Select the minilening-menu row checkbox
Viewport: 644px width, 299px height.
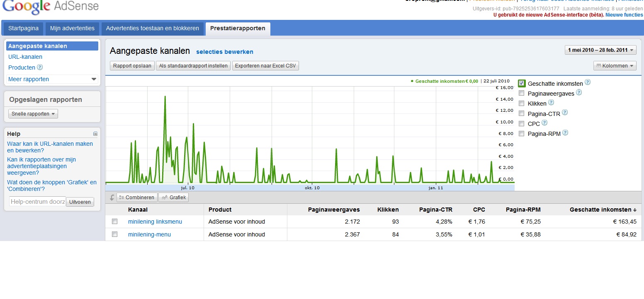click(115, 234)
